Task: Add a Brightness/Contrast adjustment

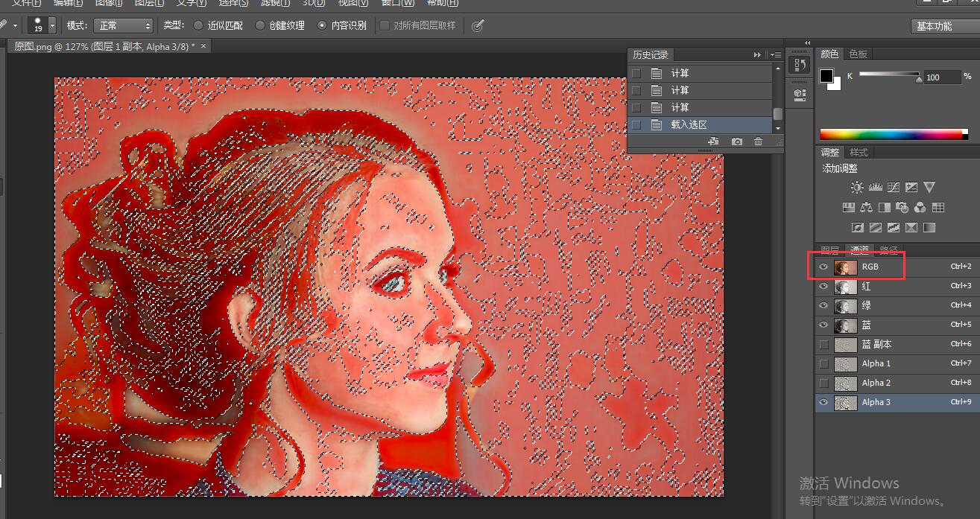Action: (857, 188)
